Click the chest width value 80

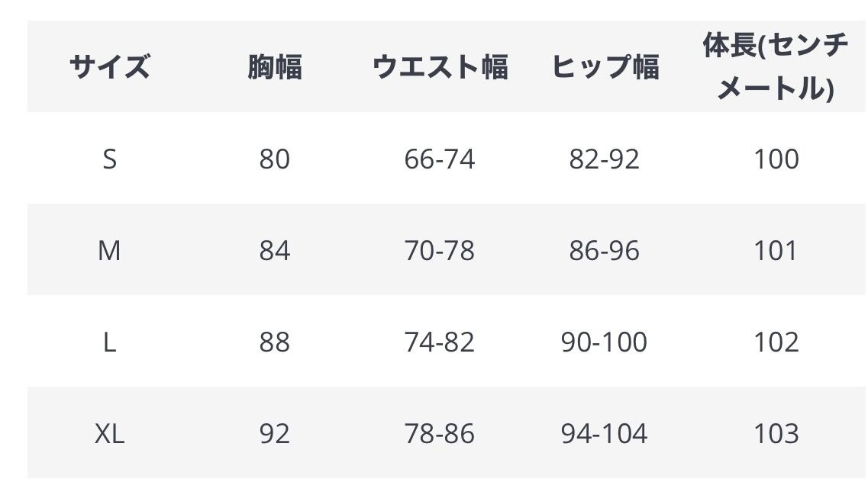pos(274,159)
